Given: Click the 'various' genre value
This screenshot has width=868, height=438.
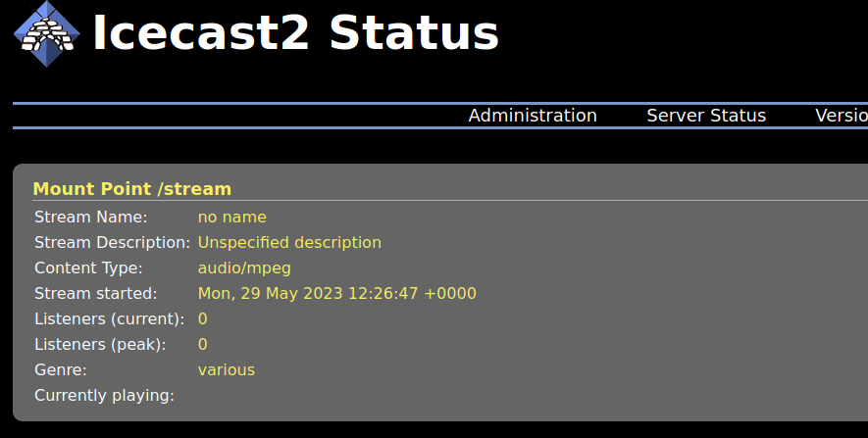Looking at the screenshot, I should coord(227,369).
